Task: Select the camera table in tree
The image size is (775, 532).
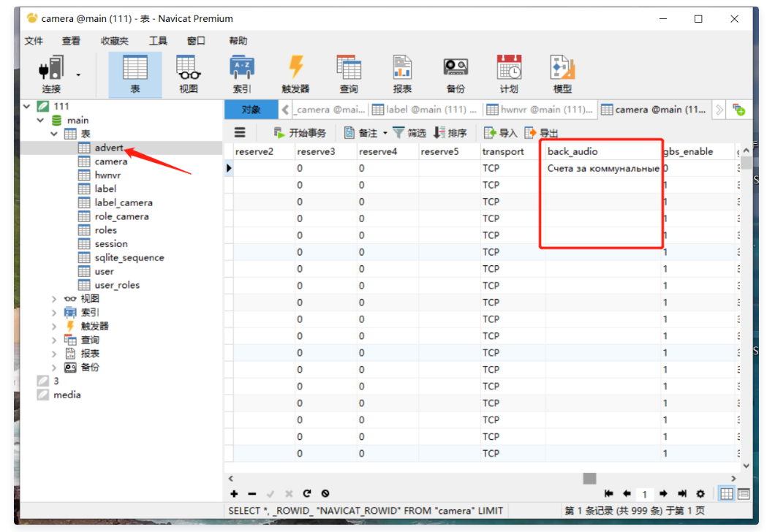Action: [110, 161]
